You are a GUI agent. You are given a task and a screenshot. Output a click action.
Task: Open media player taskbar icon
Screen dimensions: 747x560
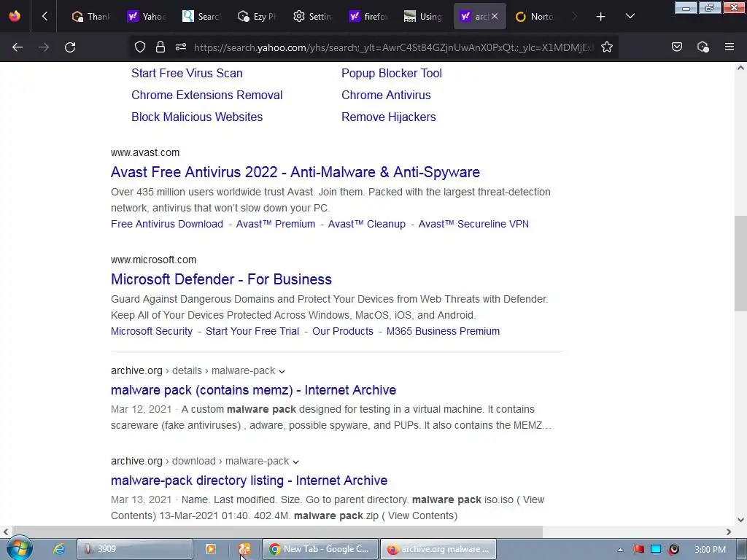point(211,549)
